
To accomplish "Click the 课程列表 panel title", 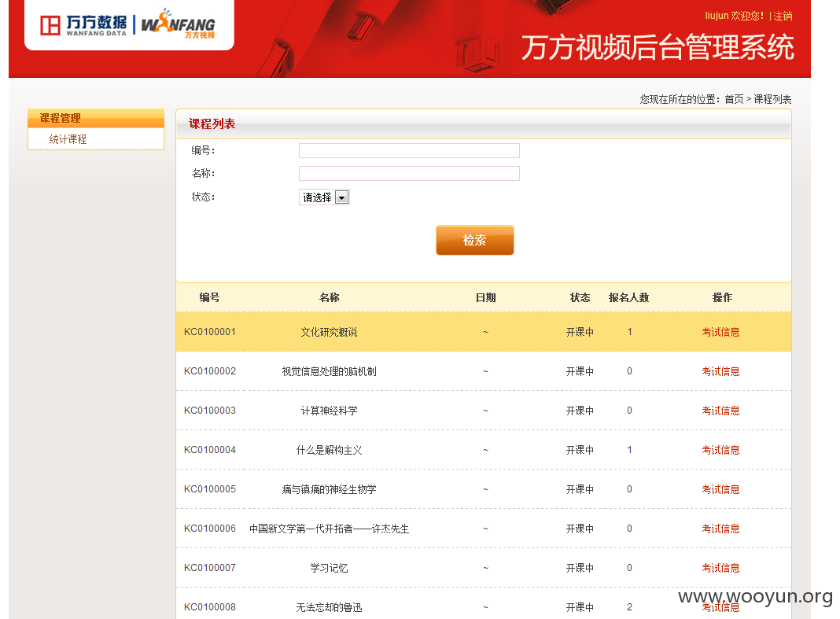I will point(212,123).
